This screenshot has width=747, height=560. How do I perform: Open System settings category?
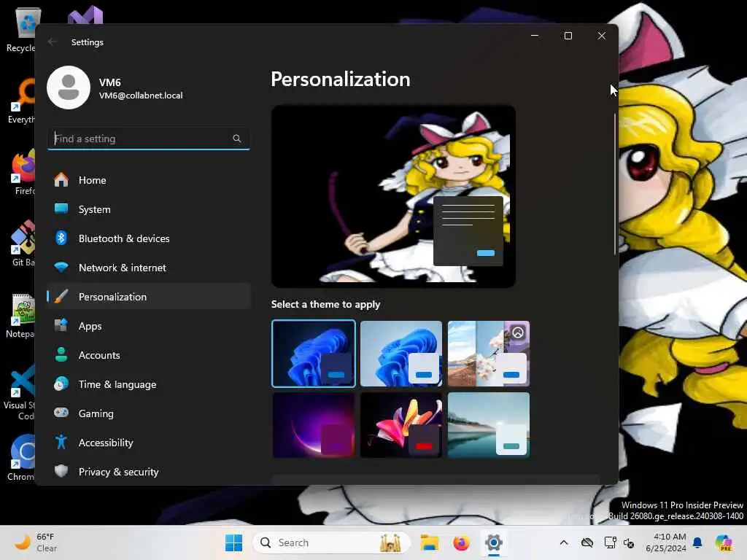[x=149, y=209]
